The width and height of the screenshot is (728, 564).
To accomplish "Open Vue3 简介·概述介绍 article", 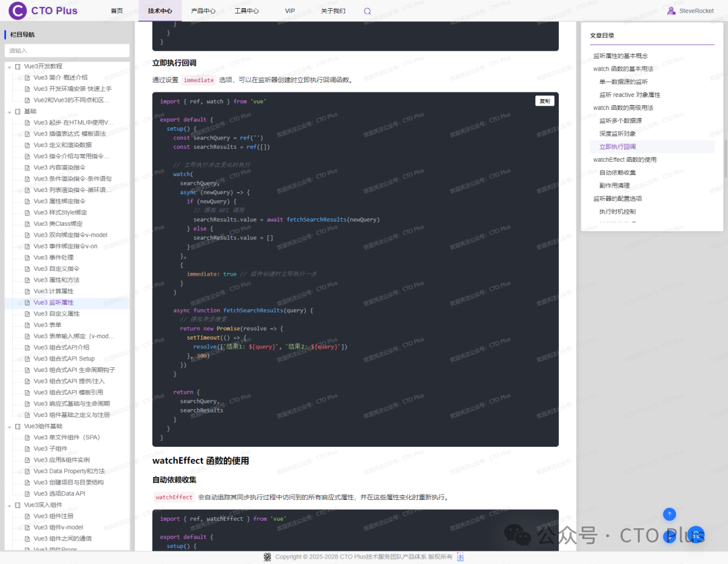I will click(x=61, y=77).
